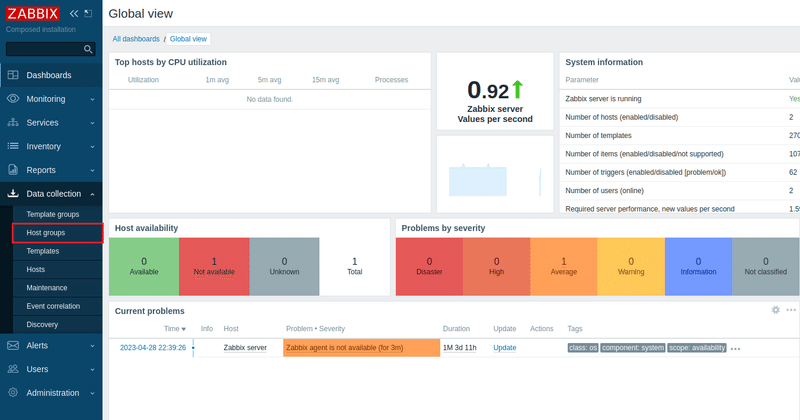Click green up-arrow trend indicator

pos(517,89)
